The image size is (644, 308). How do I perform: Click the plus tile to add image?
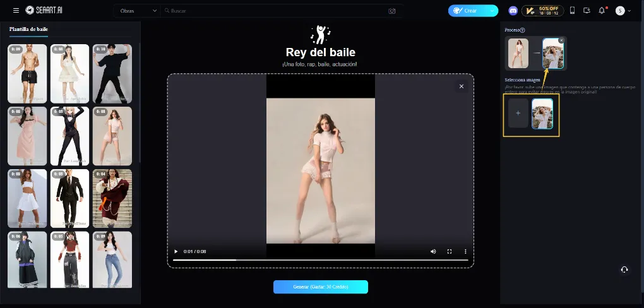point(518,114)
